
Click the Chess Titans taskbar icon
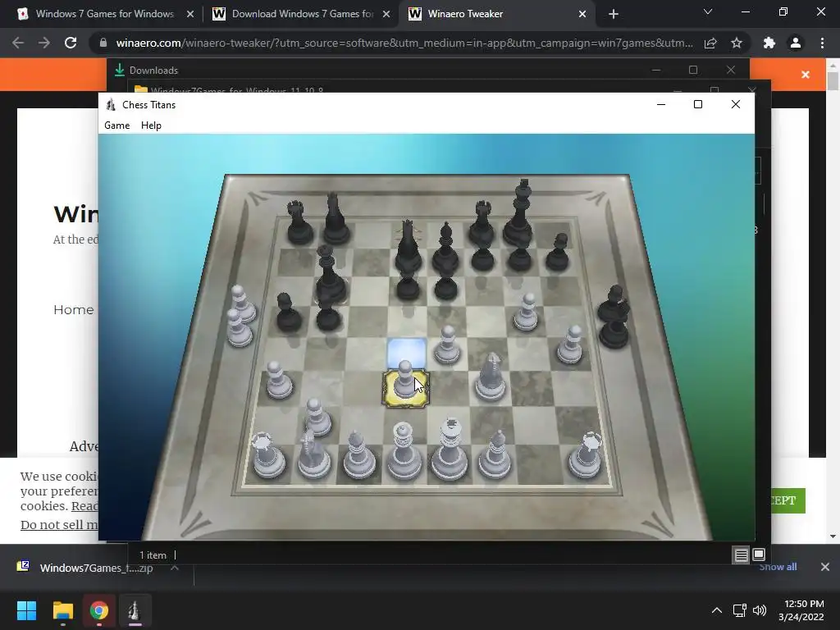tap(135, 610)
